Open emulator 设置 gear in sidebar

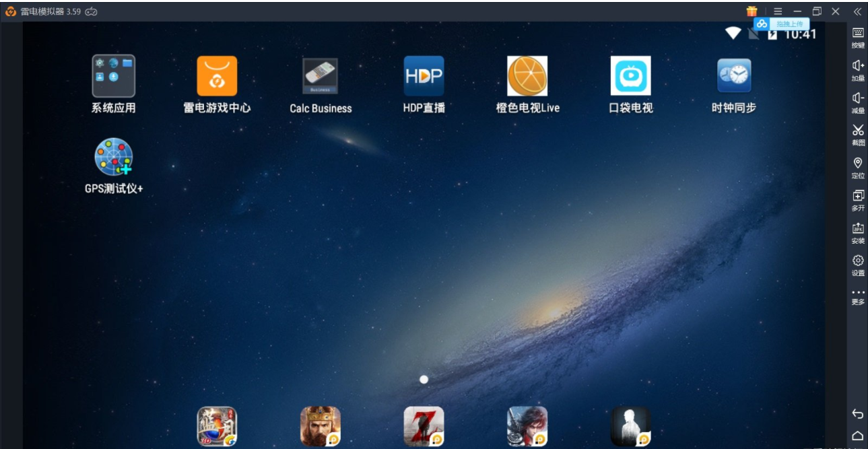pos(858,265)
